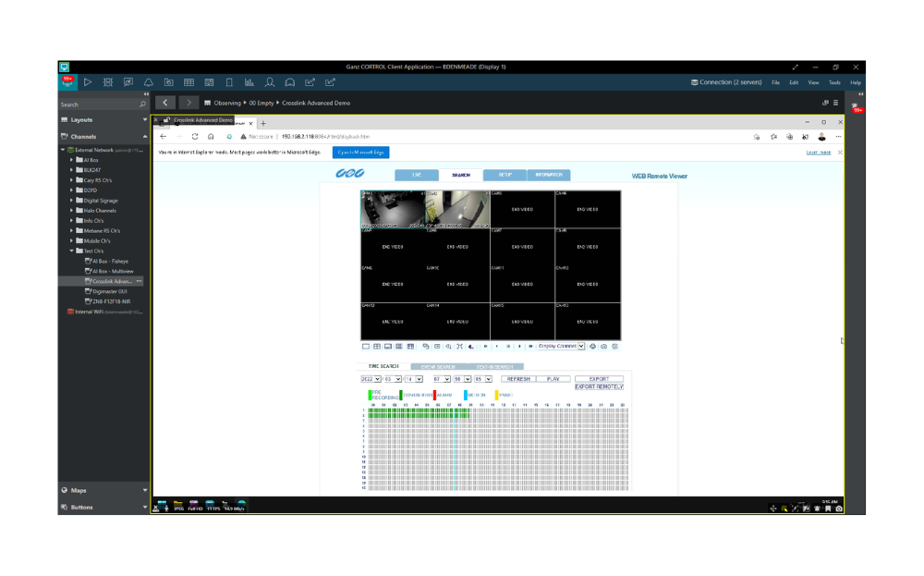Toggle the unlock padlock on Crosslink tile
The height and width of the screenshot is (576, 924).
click(x=166, y=120)
